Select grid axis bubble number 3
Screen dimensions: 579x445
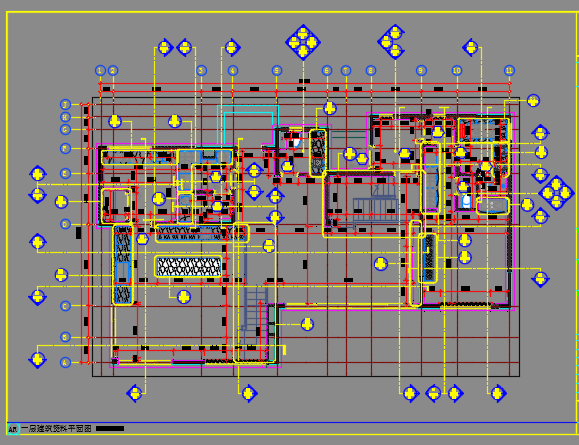201,71
